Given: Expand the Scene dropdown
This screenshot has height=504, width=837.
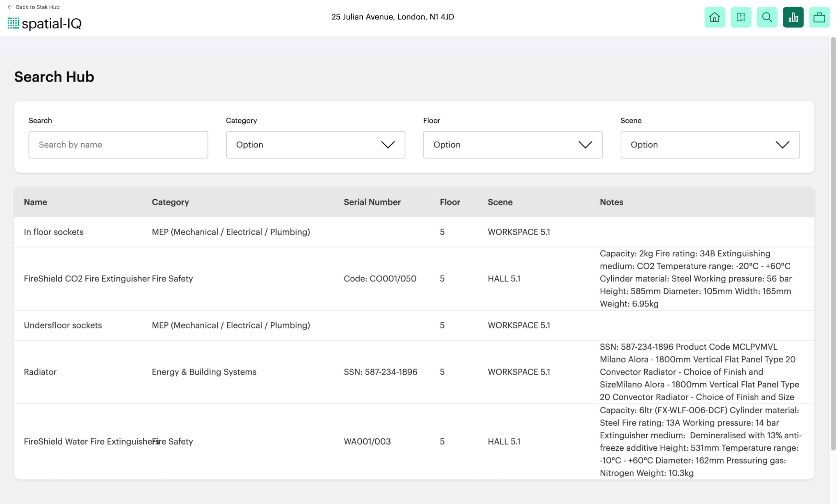Looking at the screenshot, I should pos(710,145).
